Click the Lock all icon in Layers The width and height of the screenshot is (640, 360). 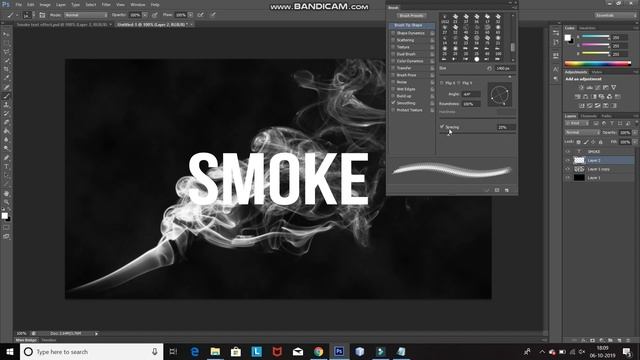point(600,142)
